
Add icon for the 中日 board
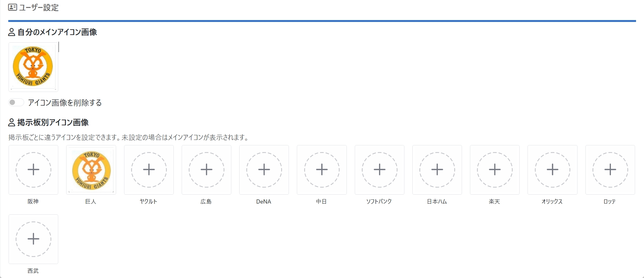322,170
